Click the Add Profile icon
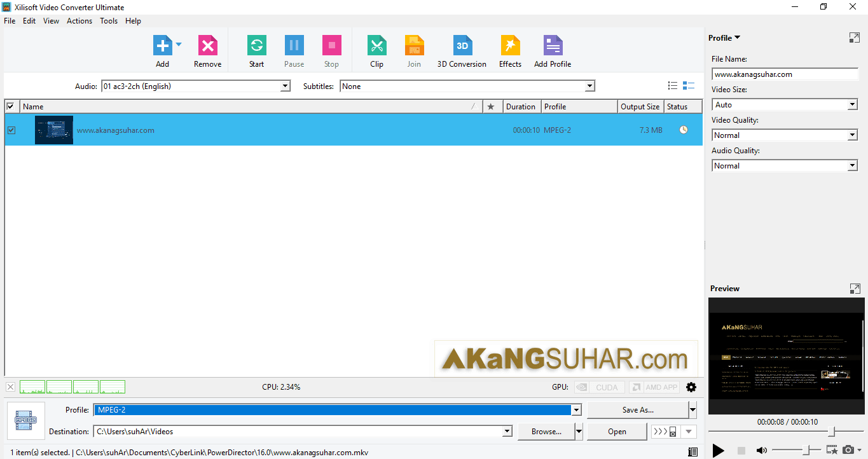Screen dimensions: 868x459 [x=553, y=45]
